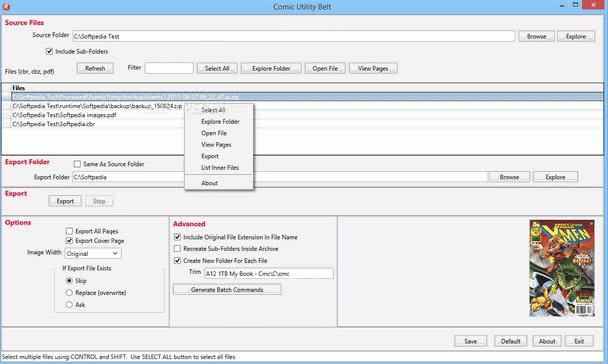Screen dimensions: 608x364
Task: Click the Export button in Export section
Action: point(65,201)
